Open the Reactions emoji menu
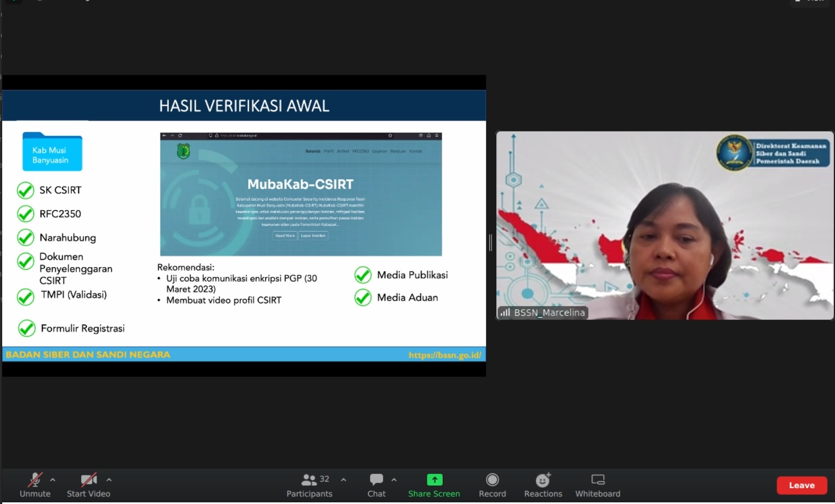The height and width of the screenshot is (504, 835). (x=543, y=480)
